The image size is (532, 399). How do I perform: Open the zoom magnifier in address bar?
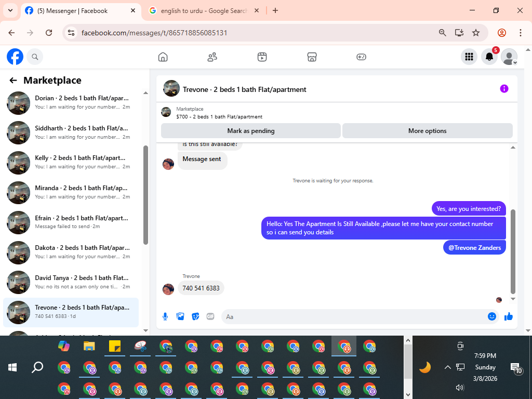pos(442,33)
